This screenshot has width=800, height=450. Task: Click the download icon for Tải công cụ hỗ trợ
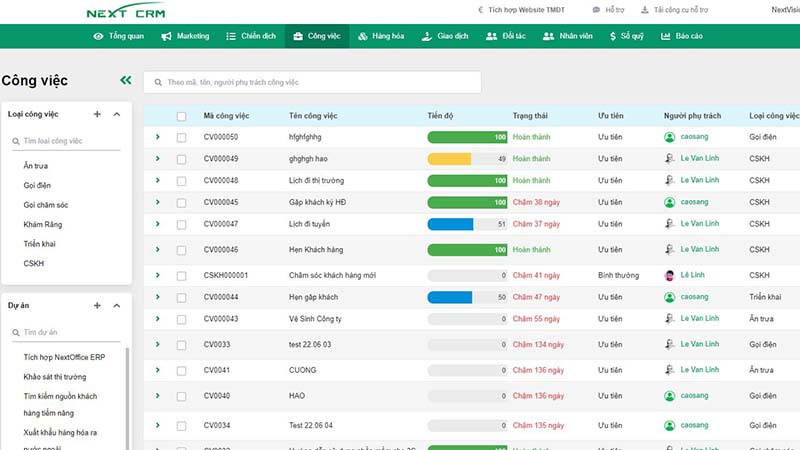(645, 10)
